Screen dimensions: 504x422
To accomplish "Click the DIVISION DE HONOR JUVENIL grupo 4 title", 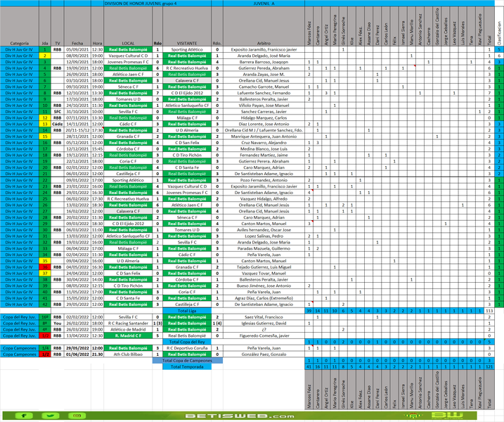I will pos(141,4).
